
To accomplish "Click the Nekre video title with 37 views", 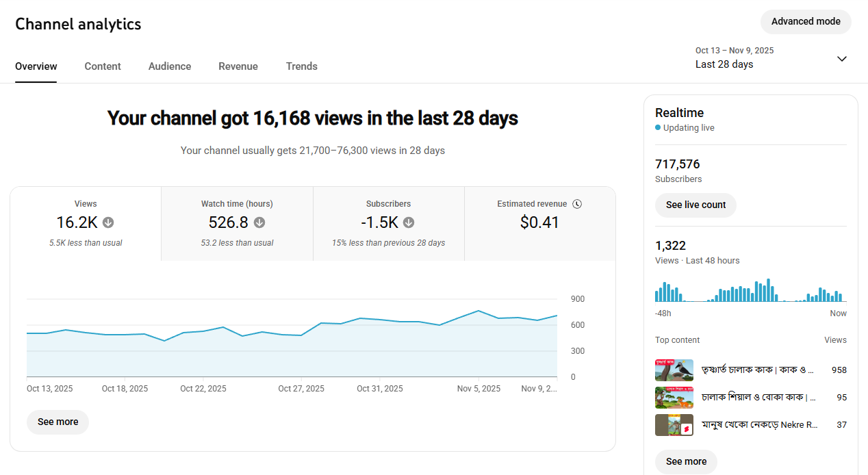I will [x=759, y=425].
